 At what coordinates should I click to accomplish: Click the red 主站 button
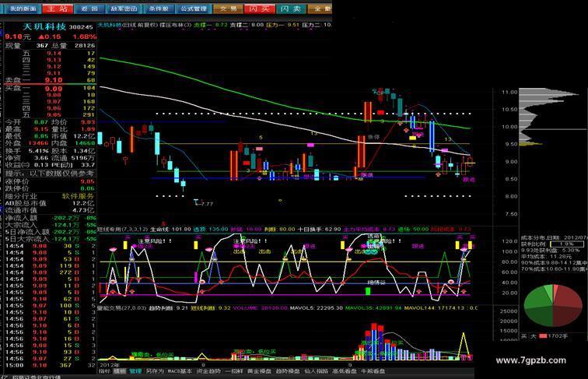[x=57, y=9]
